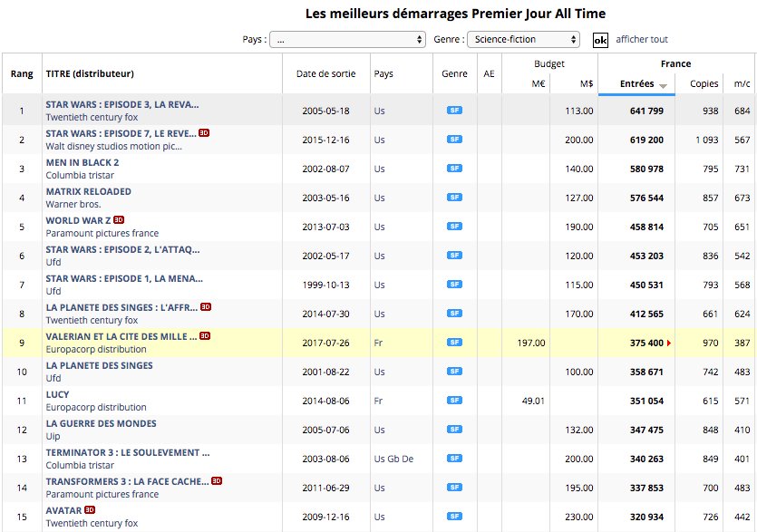757x532 pixels.
Task: Click release date 2017-07-26
Action: coord(325,343)
